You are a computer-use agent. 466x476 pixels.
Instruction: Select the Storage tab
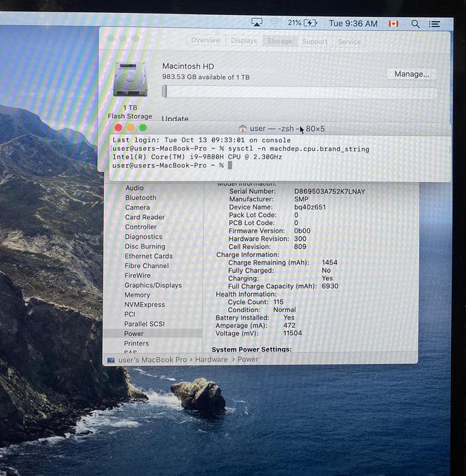tap(280, 41)
